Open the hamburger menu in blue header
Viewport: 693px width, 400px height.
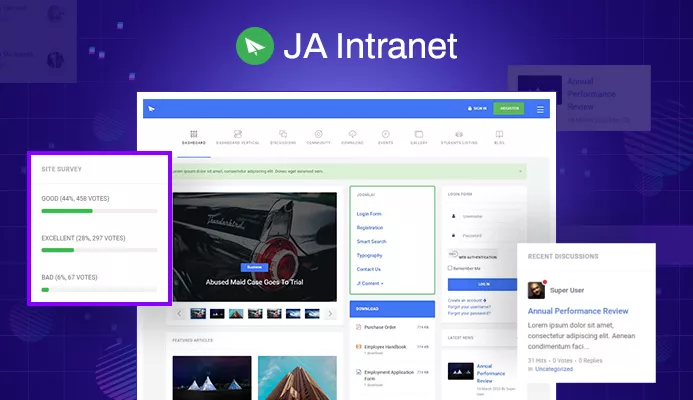(540, 109)
